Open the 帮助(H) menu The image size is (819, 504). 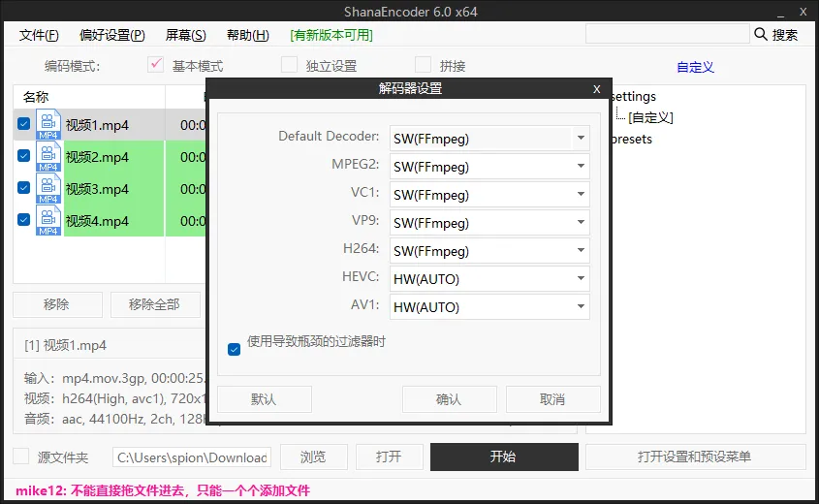[248, 35]
